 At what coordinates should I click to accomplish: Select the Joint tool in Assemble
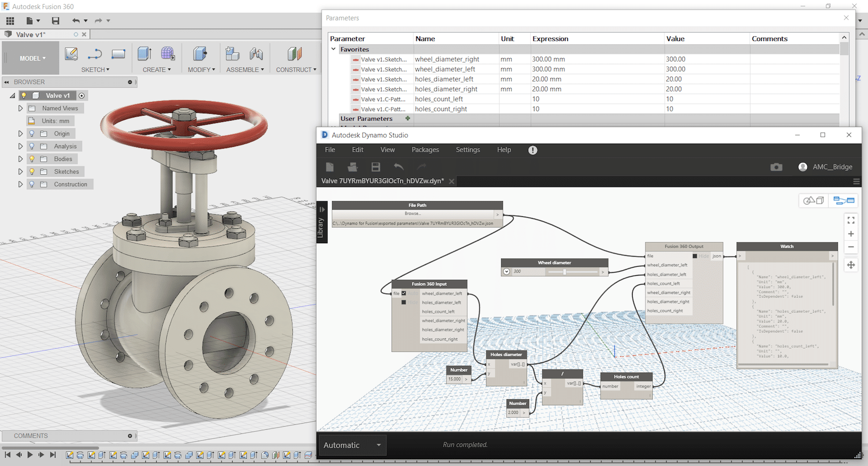256,54
